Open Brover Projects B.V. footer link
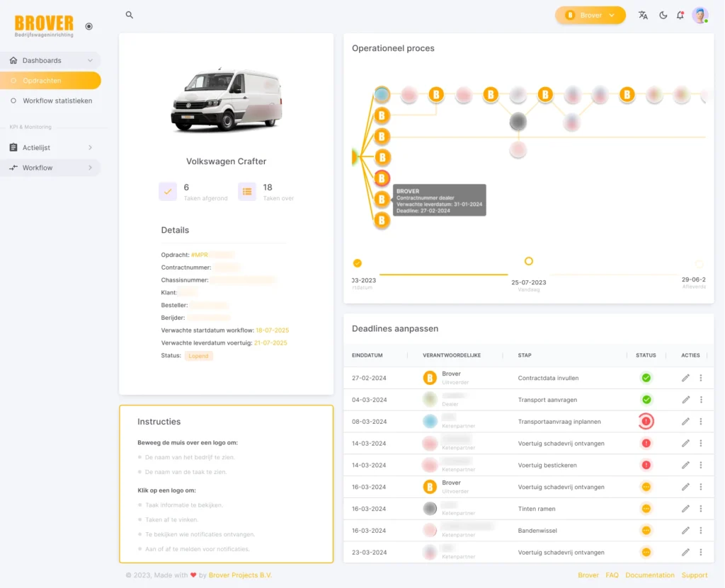This screenshot has height=588, width=725. click(x=240, y=575)
